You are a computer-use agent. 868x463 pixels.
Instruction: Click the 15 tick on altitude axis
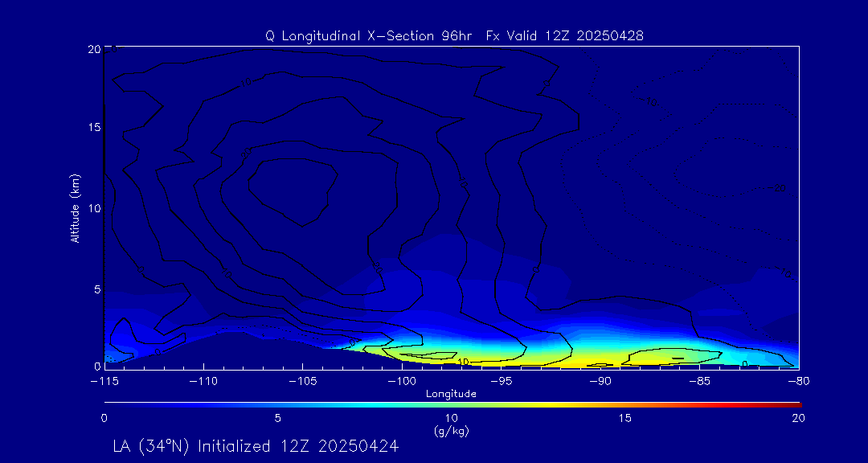pyautogui.click(x=95, y=127)
